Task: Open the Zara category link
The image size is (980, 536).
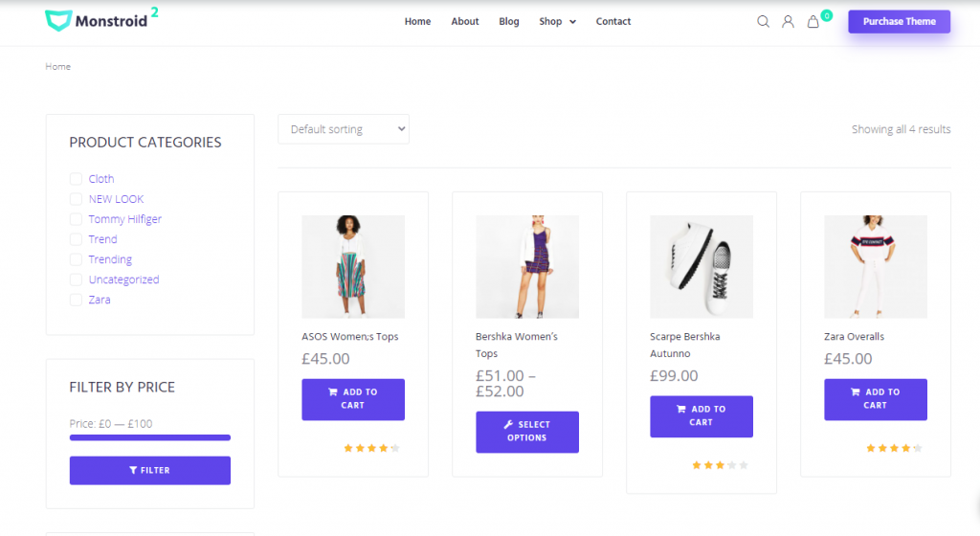Action: [100, 300]
